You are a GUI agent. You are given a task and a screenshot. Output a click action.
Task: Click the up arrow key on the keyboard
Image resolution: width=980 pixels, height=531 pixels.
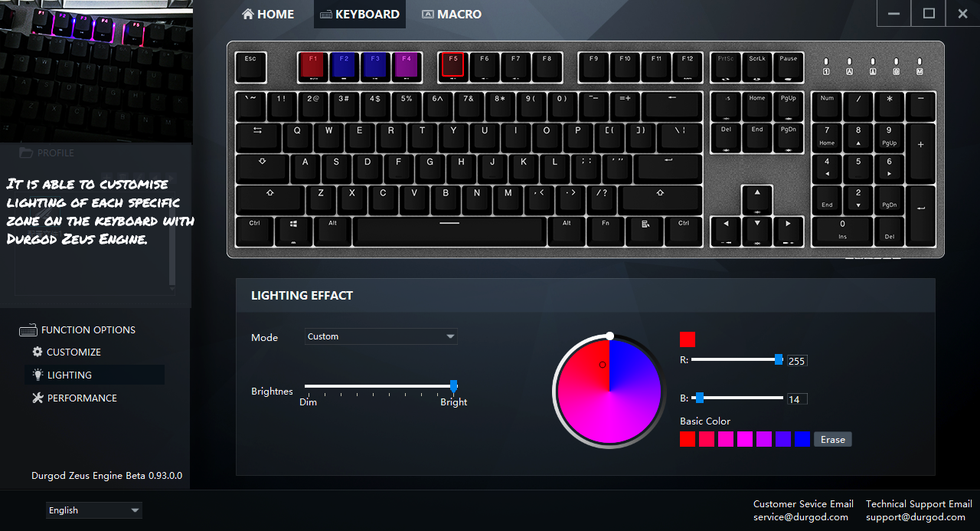pyautogui.click(x=757, y=199)
